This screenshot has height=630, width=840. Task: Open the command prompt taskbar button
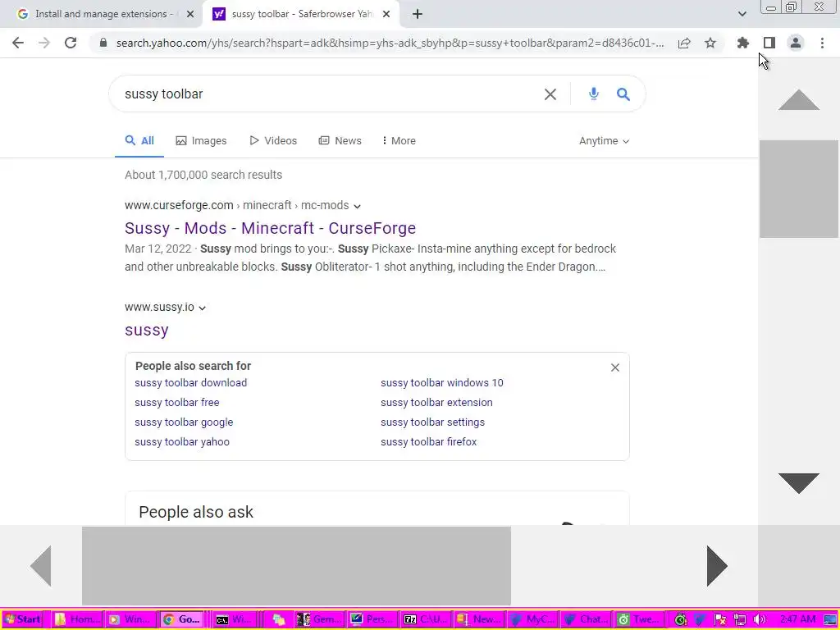point(234,619)
